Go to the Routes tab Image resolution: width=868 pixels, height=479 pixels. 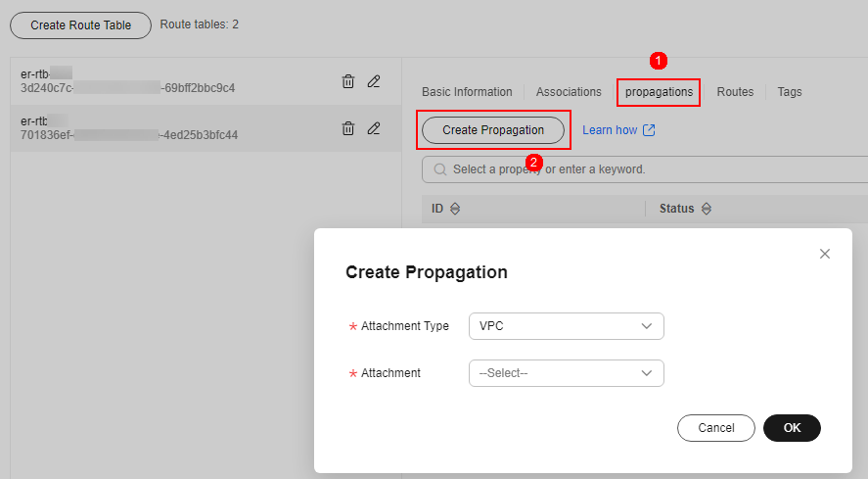[x=735, y=92]
